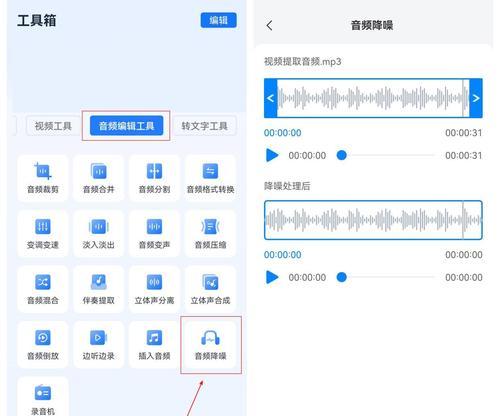Select the 音频分割 split tool
Screen dimensions: 500x416
click(x=154, y=178)
